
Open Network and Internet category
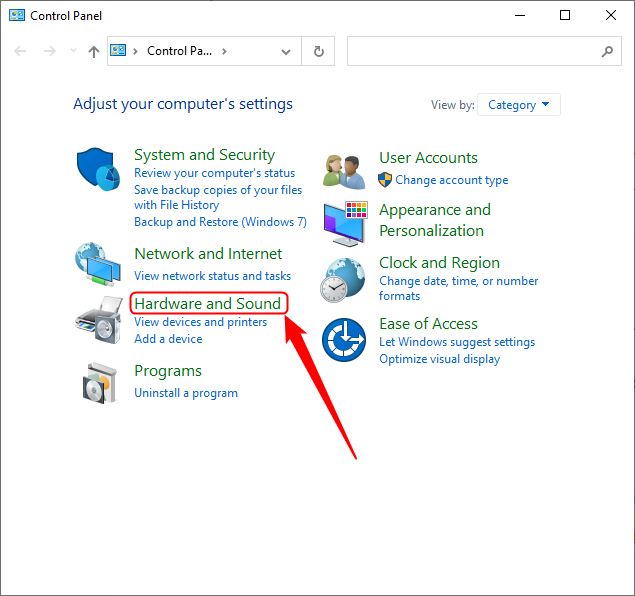coord(208,253)
